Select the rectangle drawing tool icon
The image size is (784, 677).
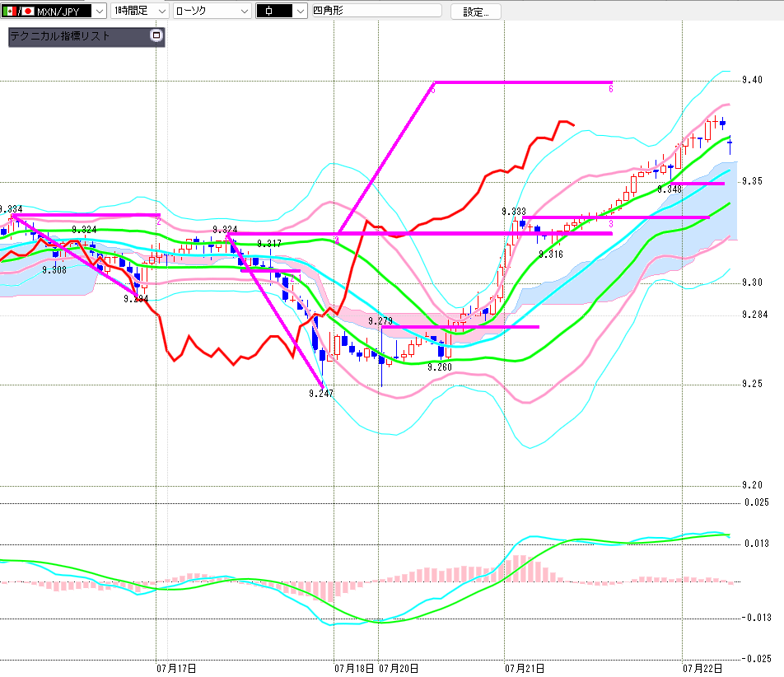(x=274, y=11)
